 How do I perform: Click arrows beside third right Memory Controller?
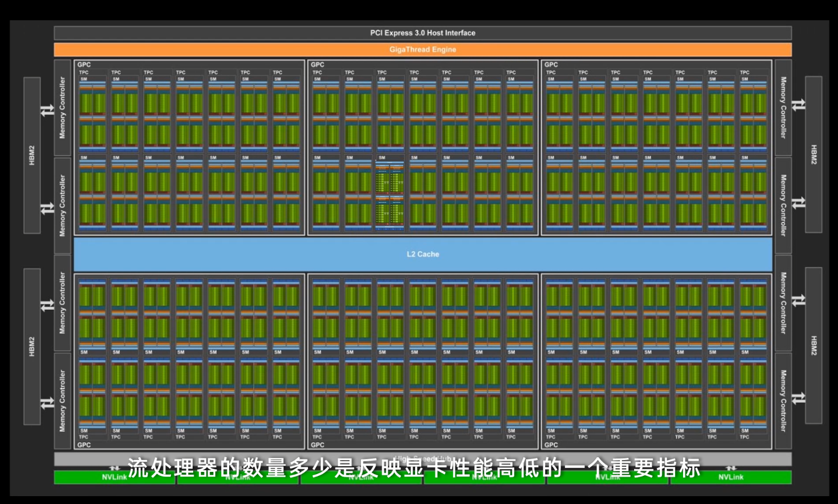coord(799,301)
